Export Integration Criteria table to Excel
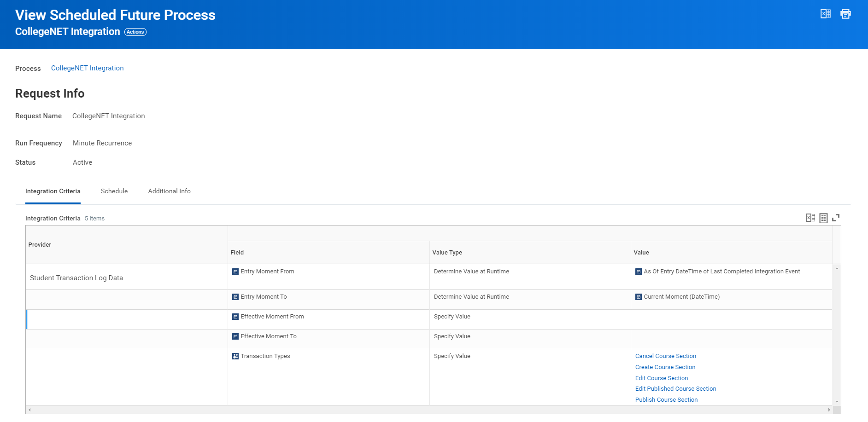This screenshot has height=422, width=868. click(810, 218)
